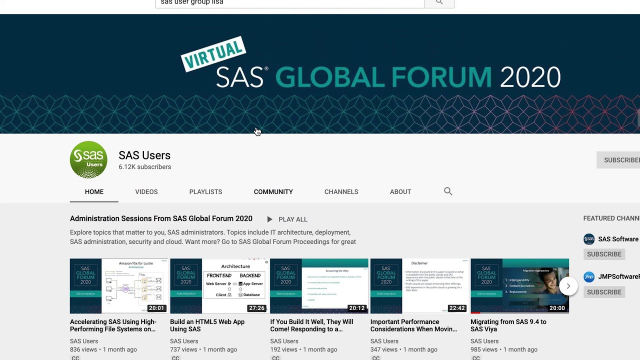
Task: Open the SAS Users channel avatar
Action: coord(89,160)
